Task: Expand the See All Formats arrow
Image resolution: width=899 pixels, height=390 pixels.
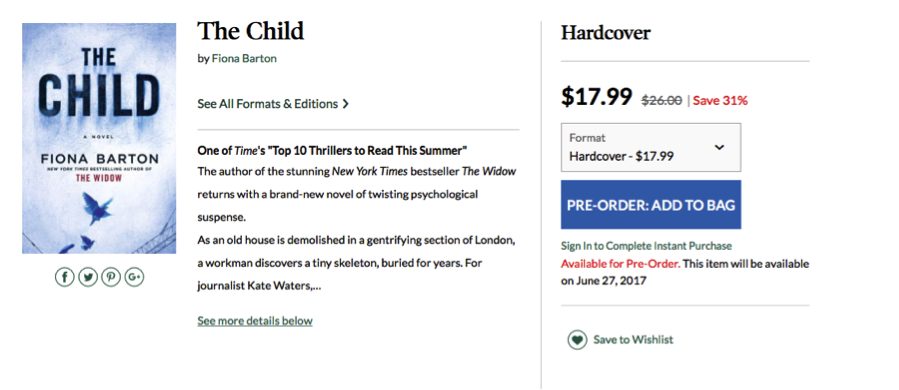Action: (345, 104)
